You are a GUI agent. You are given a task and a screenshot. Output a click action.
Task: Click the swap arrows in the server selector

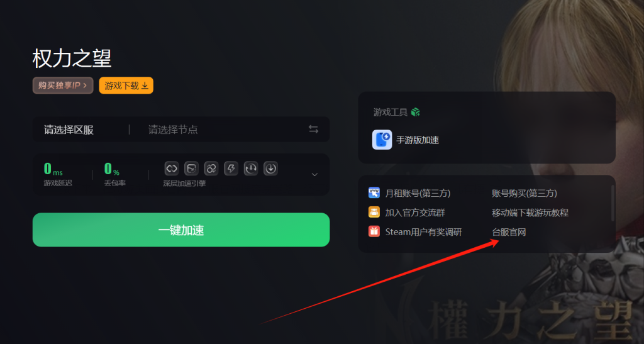313,130
